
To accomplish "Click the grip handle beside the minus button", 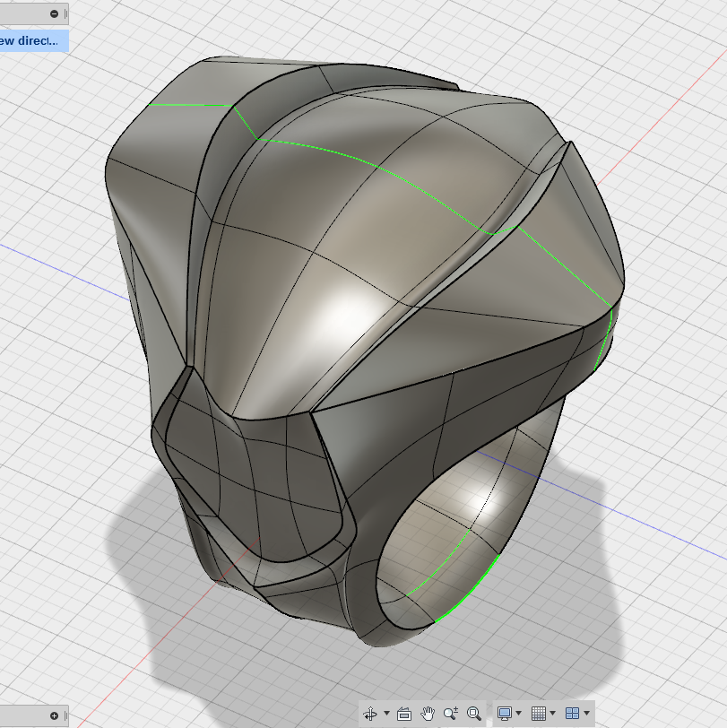I will click(66, 14).
